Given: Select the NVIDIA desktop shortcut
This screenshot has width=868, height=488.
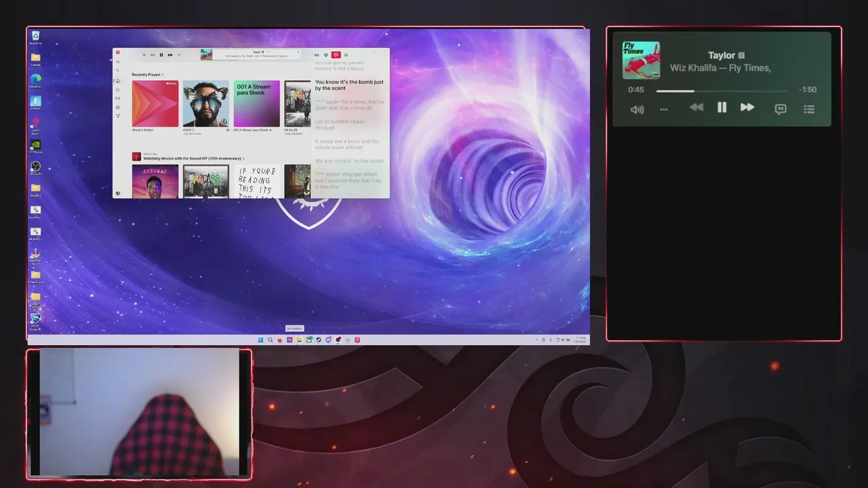Looking at the screenshot, I should 35,146.
